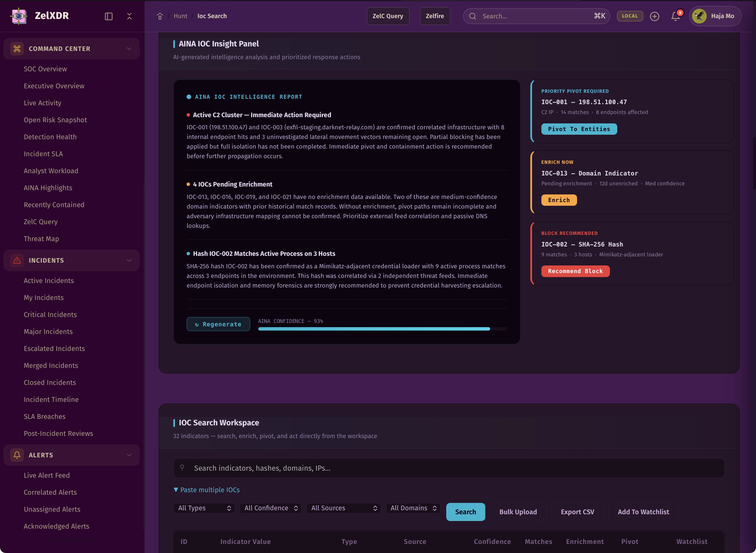Select Critical Incidents sidebar item
Image resolution: width=756 pixels, height=553 pixels.
pyautogui.click(x=50, y=314)
